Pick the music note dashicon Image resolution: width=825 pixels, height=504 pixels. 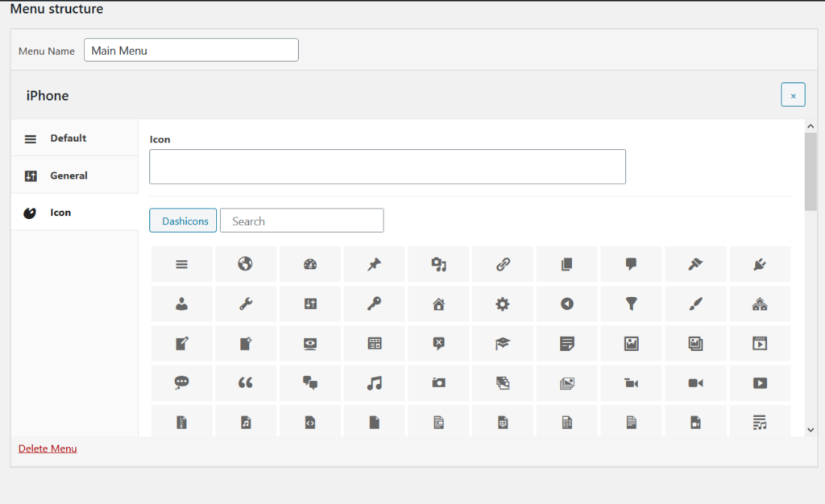pyautogui.click(x=374, y=383)
